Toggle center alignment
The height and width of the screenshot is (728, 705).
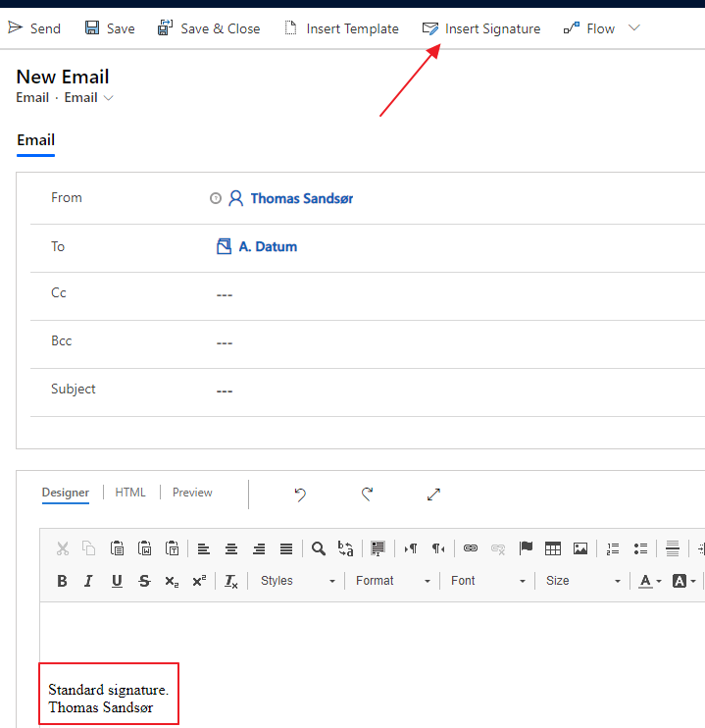231,548
